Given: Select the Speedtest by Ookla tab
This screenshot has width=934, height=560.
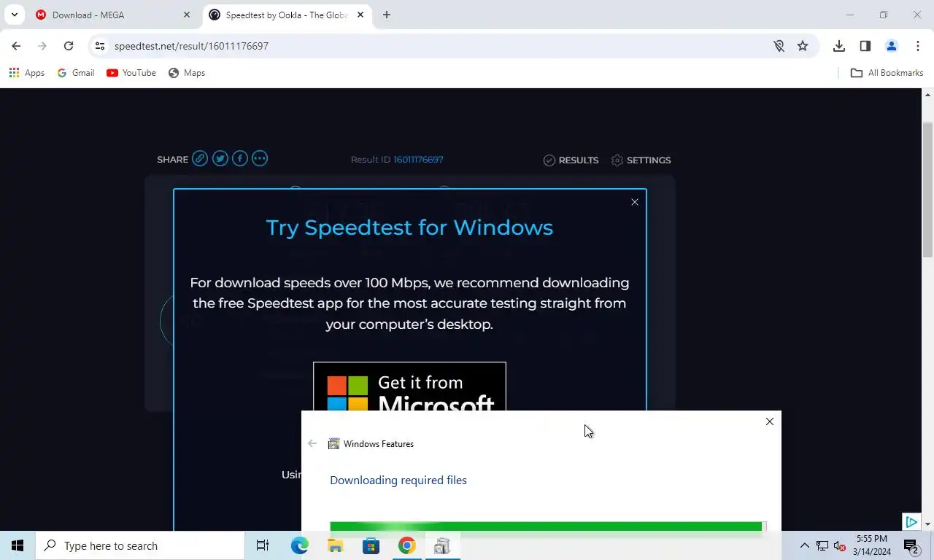Looking at the screenshot, I should tap(287, 15).
